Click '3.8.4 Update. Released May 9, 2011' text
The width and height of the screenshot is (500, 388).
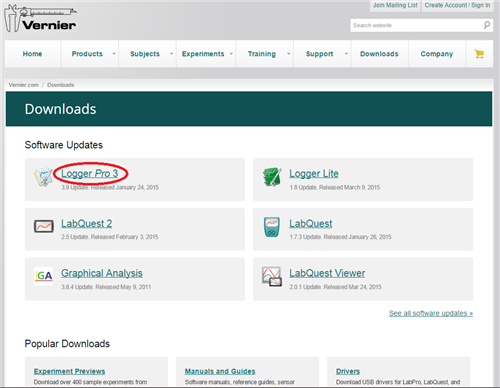pos(106,287)
